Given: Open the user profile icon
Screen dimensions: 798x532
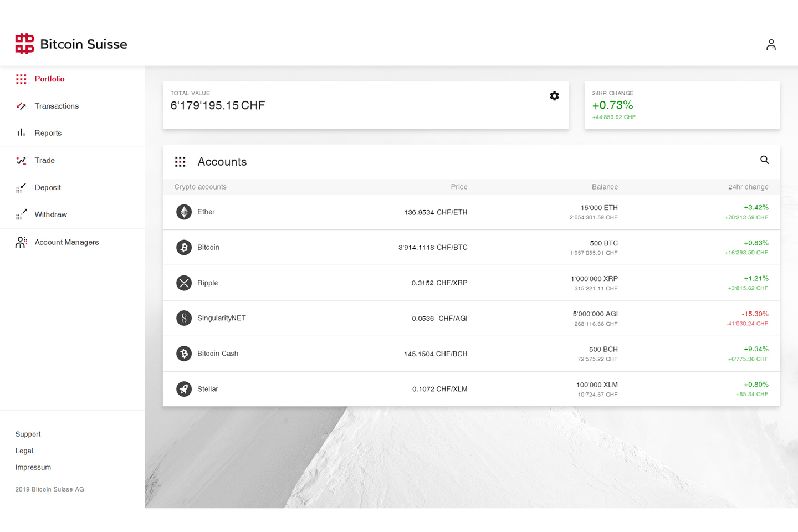Looking at the screenshot, I should pos(770,45).
